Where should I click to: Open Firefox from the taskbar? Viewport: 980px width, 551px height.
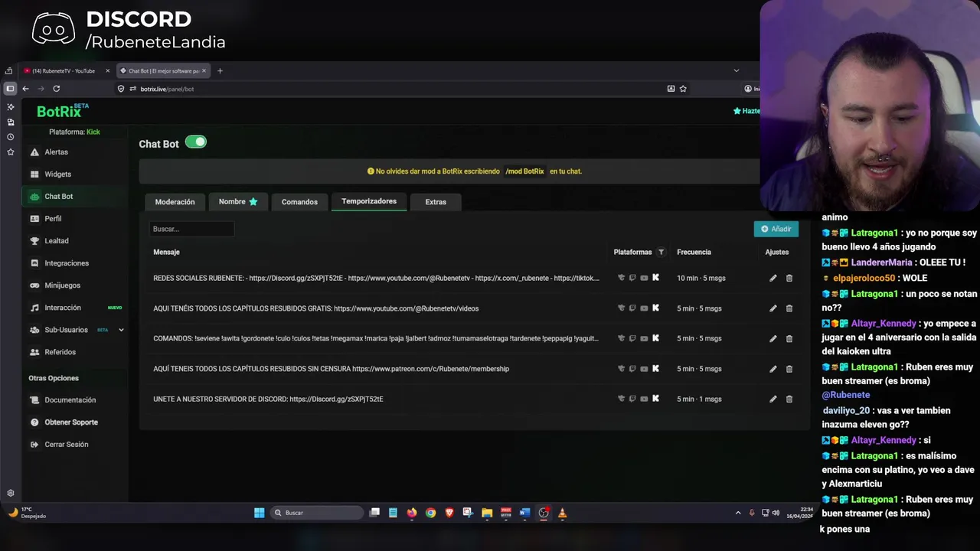412,513
